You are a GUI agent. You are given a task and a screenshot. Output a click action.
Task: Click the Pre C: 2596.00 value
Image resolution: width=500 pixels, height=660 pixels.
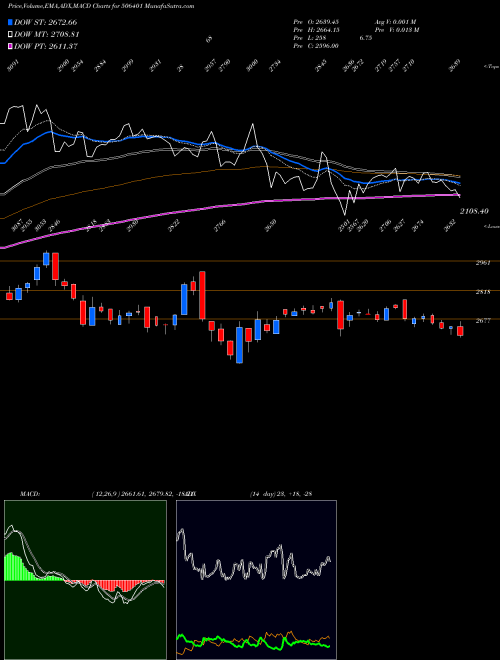click(316, 46)
